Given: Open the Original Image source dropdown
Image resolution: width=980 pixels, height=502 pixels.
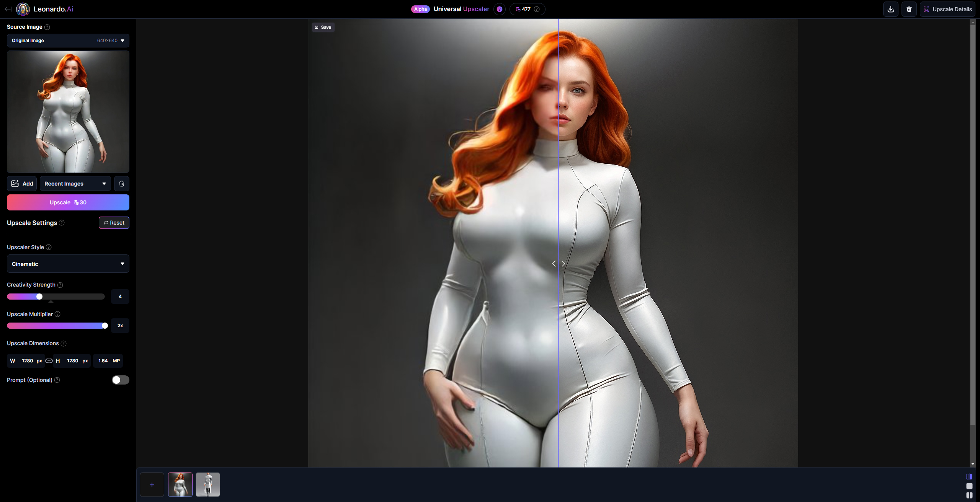Looking at the screenshot, I should click(x=68, y=41).
